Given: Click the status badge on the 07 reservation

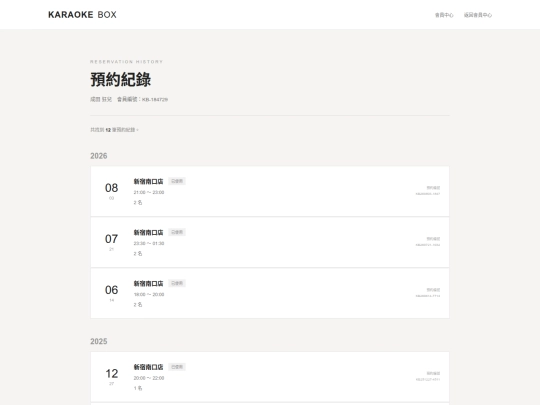Looking at the screenshot, I should (x=177, y=232).
